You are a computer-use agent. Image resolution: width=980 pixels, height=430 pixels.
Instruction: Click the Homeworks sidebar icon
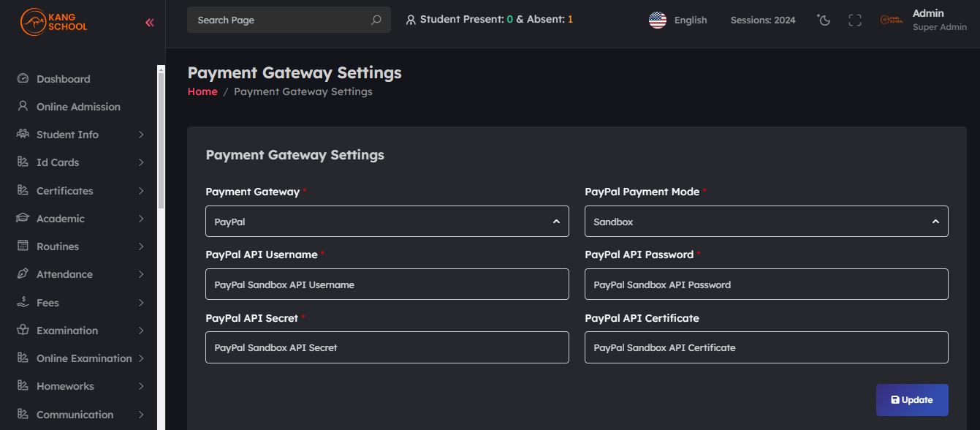[23, 385]
